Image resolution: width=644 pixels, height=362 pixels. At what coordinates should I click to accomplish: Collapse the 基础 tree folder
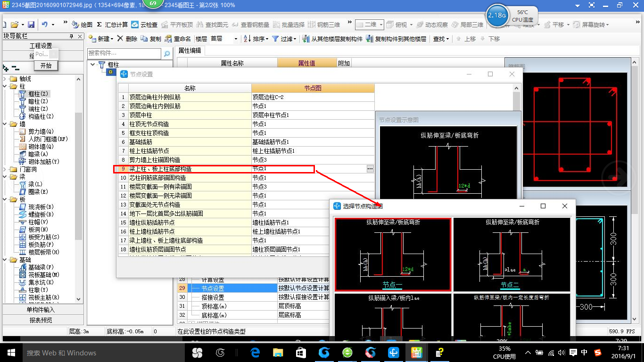tap(5, 260)
